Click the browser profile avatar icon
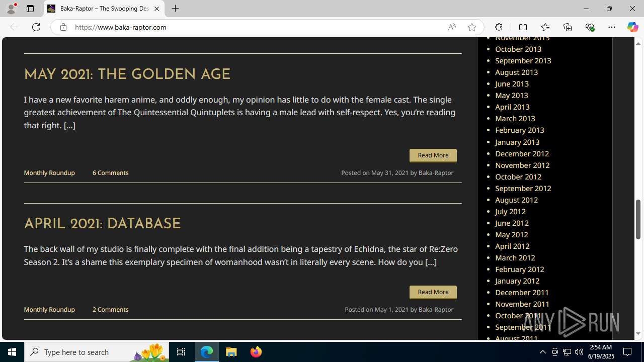 pos(11,9)
